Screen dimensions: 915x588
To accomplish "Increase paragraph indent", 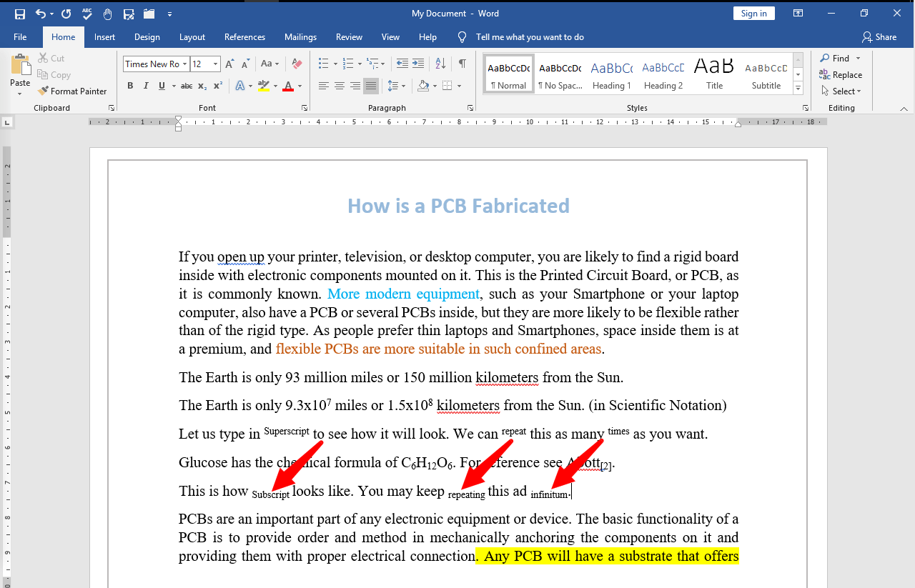I will [x=418, y=64].
